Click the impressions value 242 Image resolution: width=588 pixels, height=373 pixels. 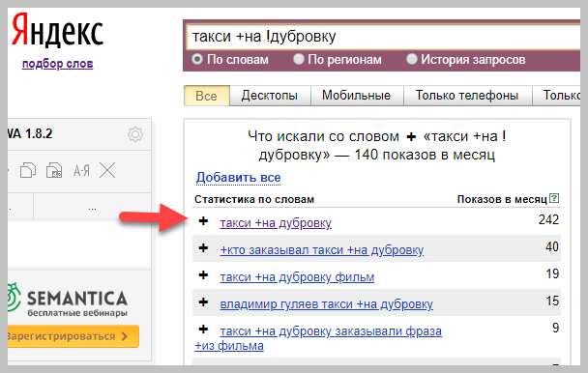548,219
